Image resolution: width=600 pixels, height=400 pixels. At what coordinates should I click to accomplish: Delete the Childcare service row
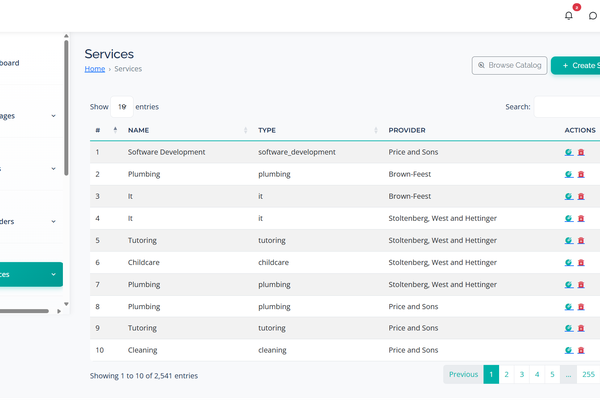point(581,262)
